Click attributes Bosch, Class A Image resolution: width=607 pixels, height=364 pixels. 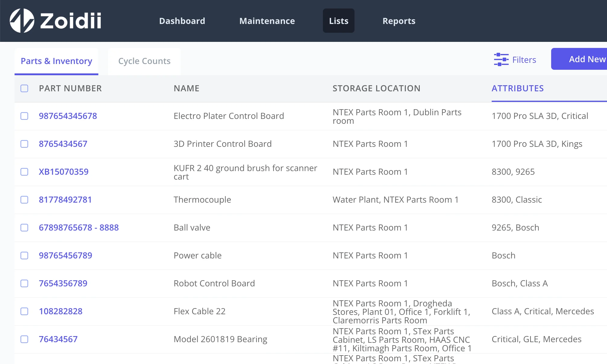coord(520,283)
